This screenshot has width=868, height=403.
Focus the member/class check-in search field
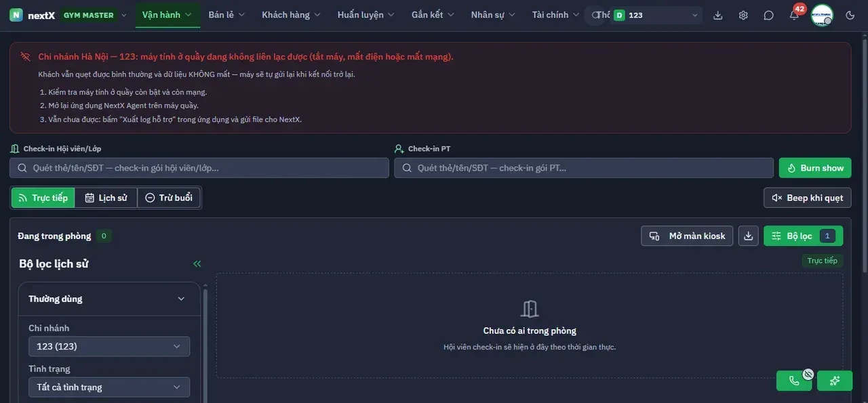(199, 168)
